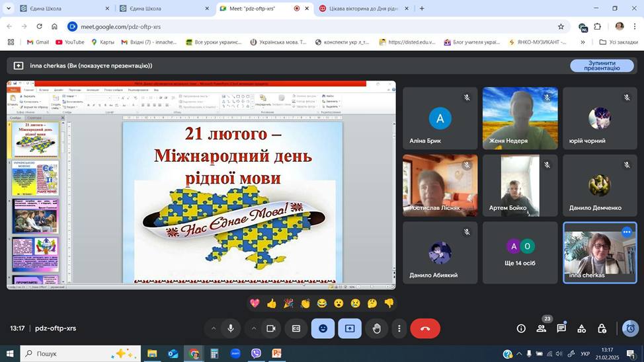Open Chrome profile avatar
The height and width of the screenshot is (362, 644).
pos(620,26)
